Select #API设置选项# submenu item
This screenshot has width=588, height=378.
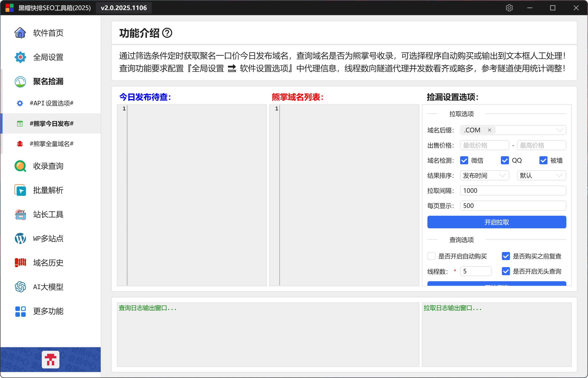(52, 103)
